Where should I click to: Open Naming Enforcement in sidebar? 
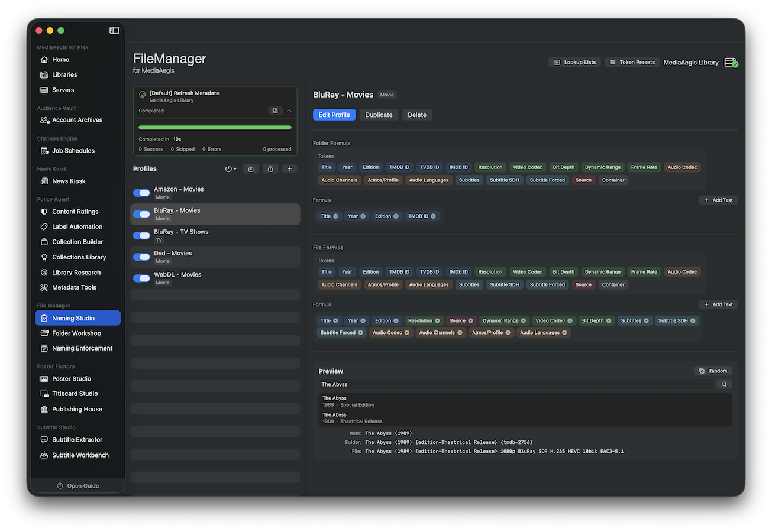coord(77,348)
